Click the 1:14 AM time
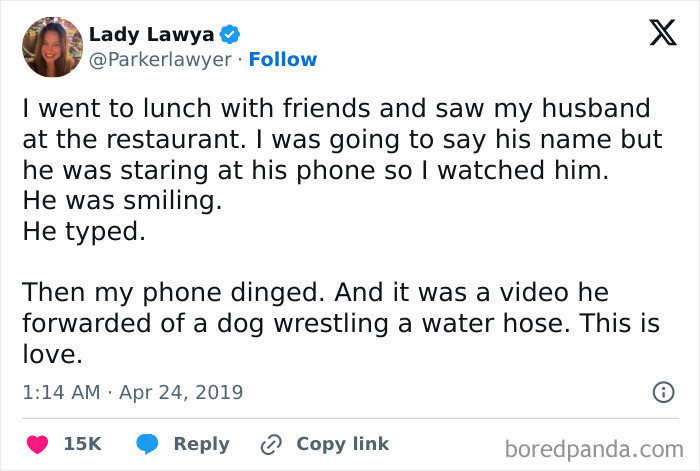 coord(61,392)
